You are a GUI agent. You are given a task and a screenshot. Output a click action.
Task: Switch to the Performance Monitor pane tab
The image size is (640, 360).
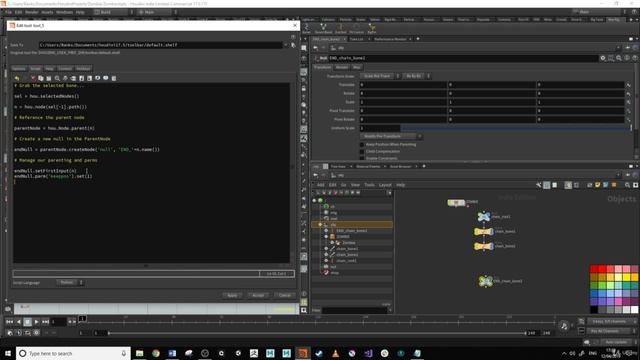(390, 39)
